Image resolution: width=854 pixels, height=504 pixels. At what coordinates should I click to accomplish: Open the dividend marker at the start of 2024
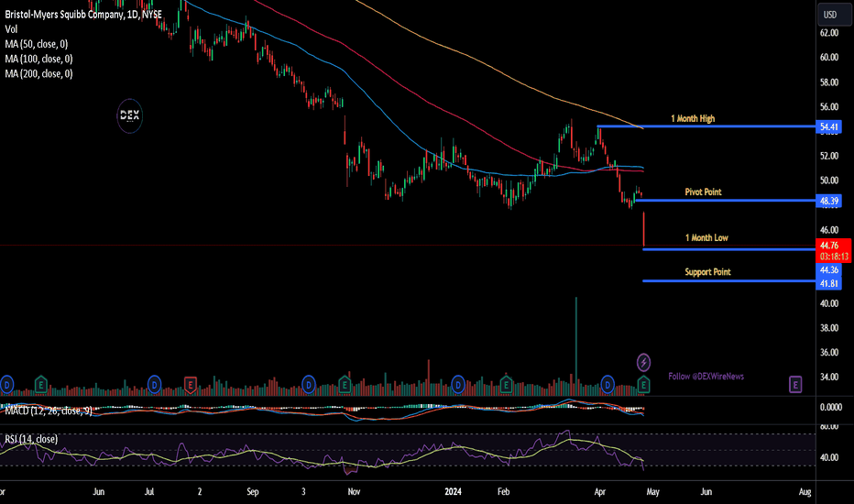tap(458, 385)
